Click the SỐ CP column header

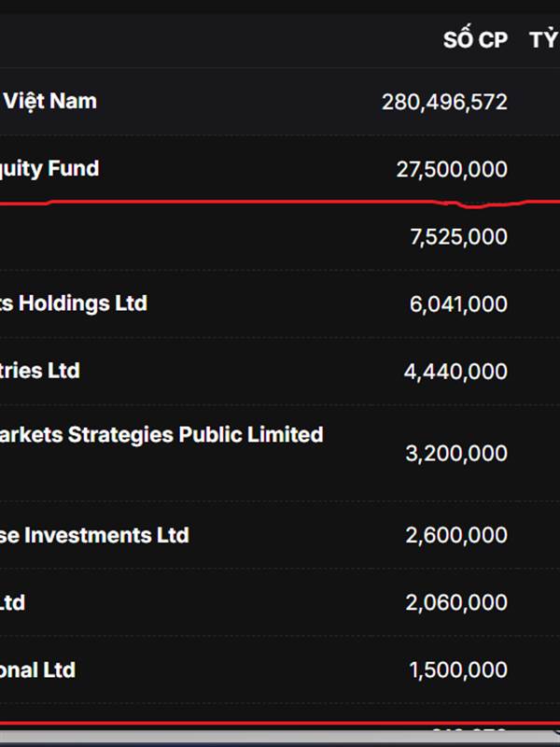(x=475, y=40)
